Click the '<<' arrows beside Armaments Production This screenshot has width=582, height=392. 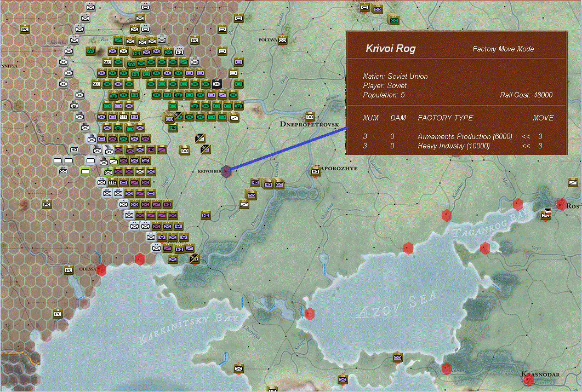coord(526,136)
